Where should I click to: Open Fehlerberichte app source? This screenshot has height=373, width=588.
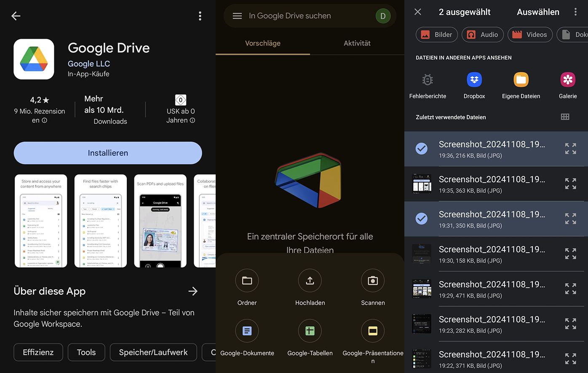[428, 86]
